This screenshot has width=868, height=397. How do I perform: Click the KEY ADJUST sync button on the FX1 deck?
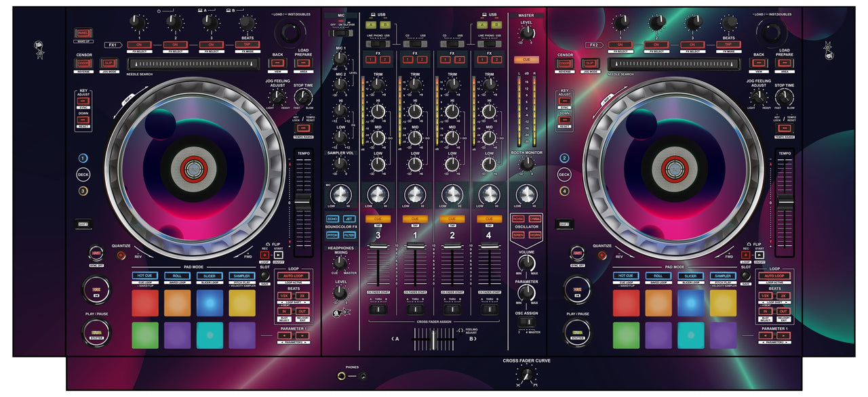pyautogui.click(x=84, y=101)
